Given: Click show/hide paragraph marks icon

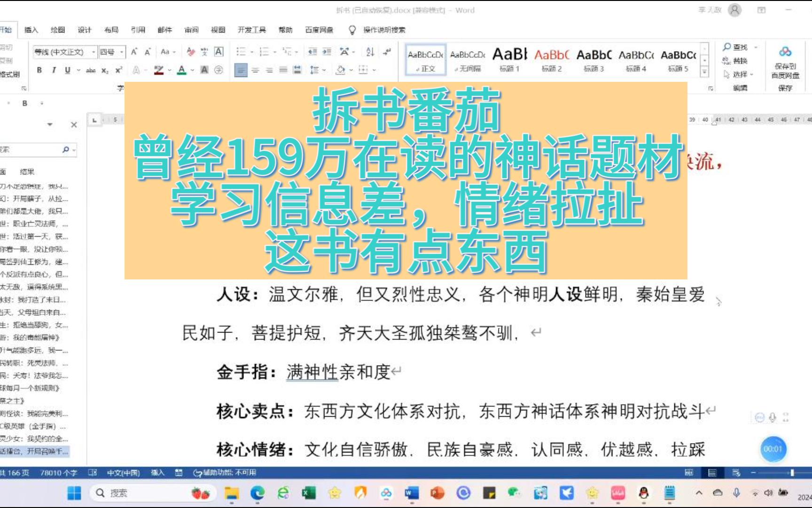Looking at the screenshot, I should click(387, 52).
